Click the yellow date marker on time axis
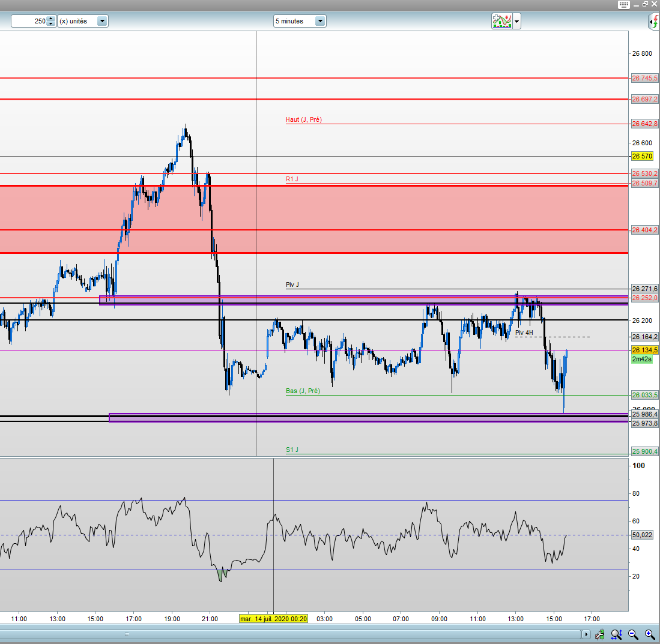This screenshot has height=644, width=660. click(273, 619)
